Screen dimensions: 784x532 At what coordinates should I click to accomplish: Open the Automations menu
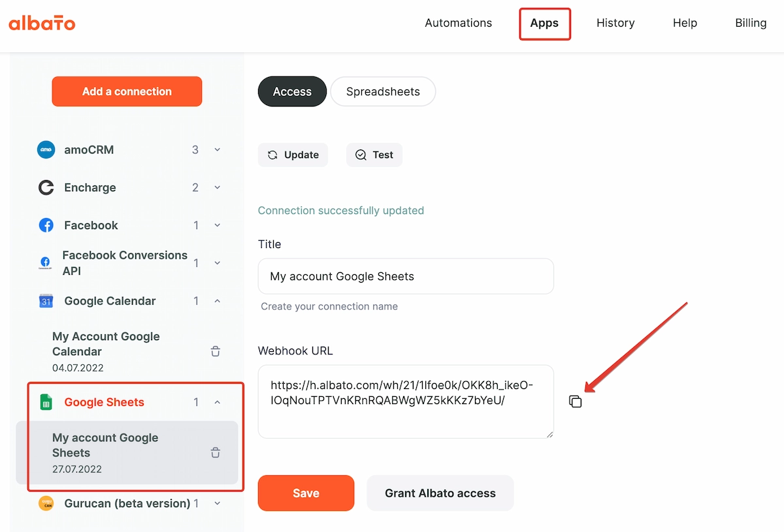458,23
